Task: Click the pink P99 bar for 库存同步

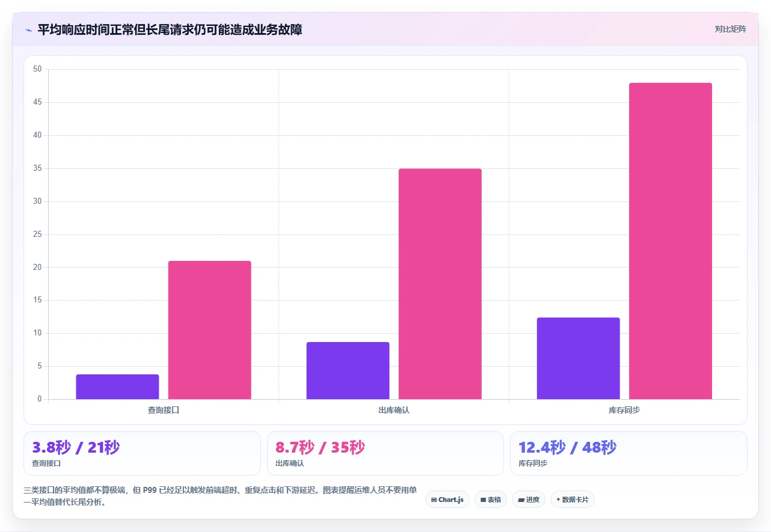Action: tap(671, 241)
